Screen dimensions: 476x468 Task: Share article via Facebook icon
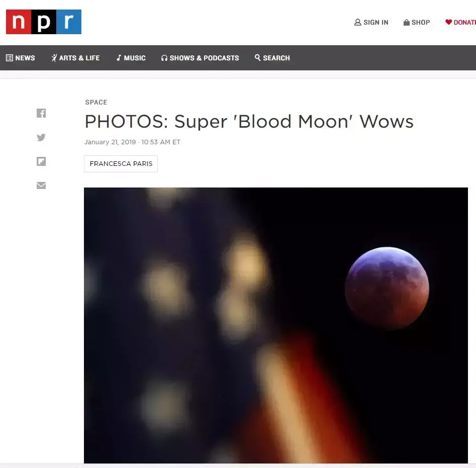(41, 113)
